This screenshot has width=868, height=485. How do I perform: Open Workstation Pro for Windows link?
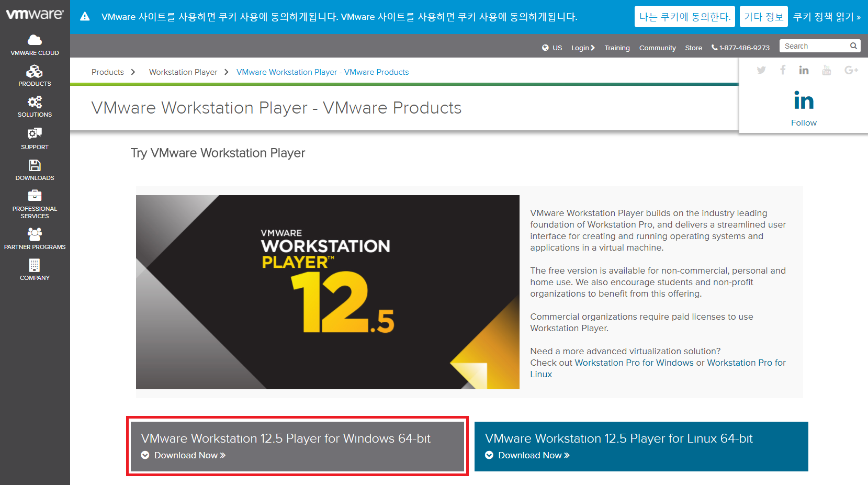(x=634, y=363)
